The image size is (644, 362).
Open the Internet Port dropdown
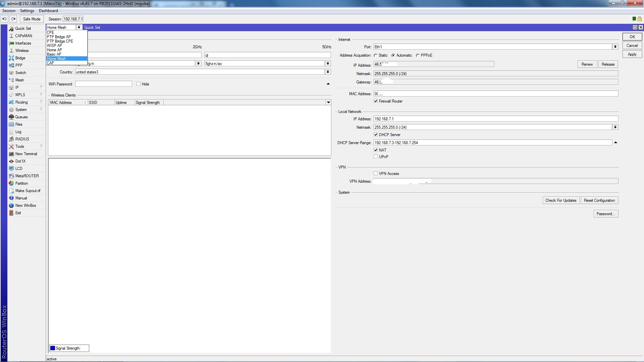click(615, 47)
